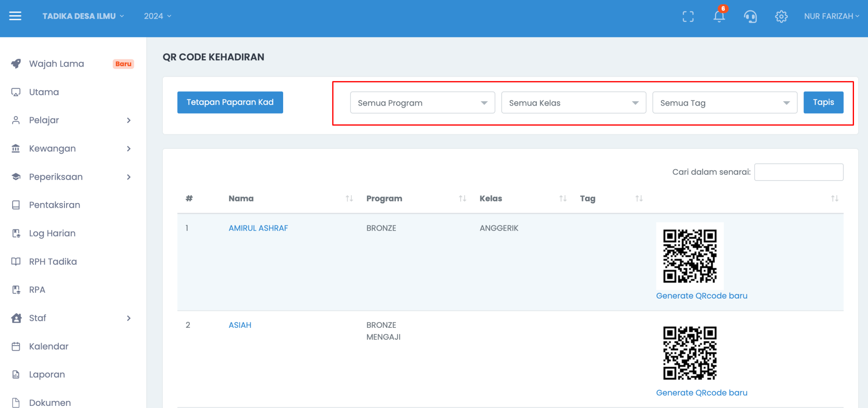Viewport: 868px width, 408px height.
Task: Click the sort arrows on Nama column
Action: pyautogui.click(x=349, y=198)
